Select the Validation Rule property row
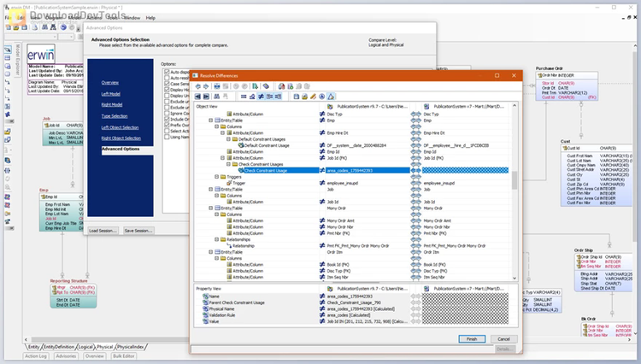The width and height of the screenshot is (641, 364). pos(222,315)
